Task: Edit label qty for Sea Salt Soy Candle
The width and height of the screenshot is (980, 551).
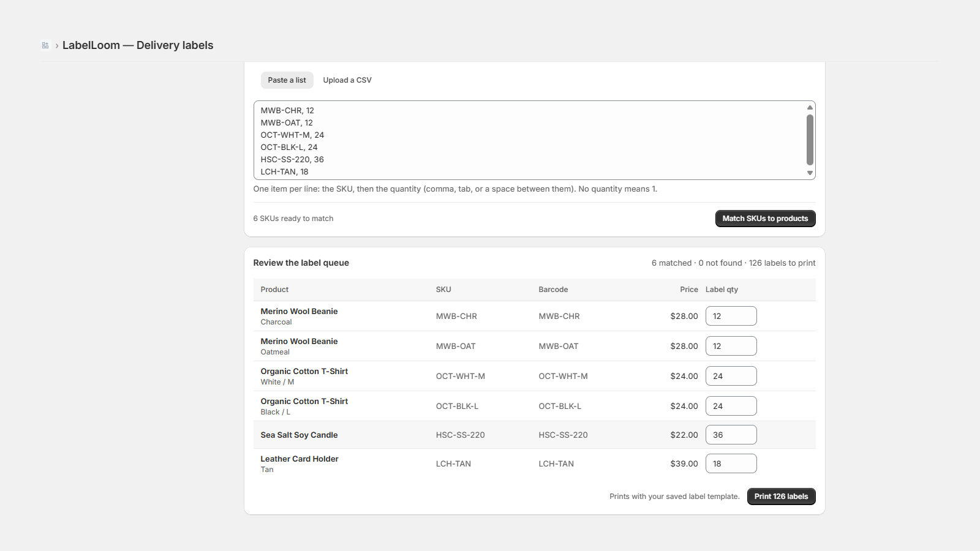Action: pyautogui.click(x=731, y=435)
